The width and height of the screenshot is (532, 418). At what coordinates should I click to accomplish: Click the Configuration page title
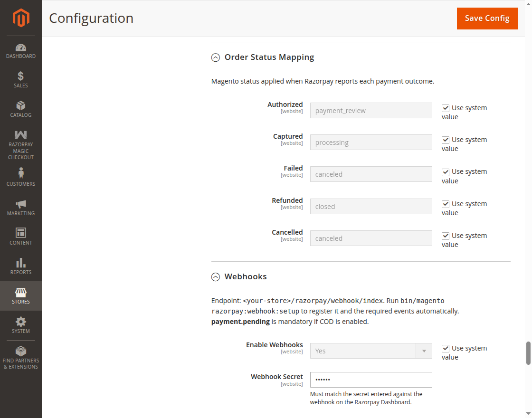(91, 19)
